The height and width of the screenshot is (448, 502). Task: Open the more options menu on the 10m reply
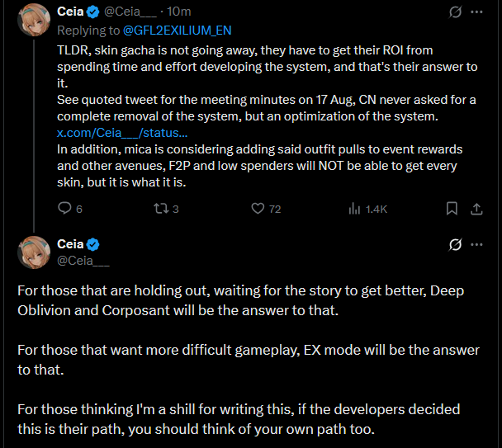(476, 12)
